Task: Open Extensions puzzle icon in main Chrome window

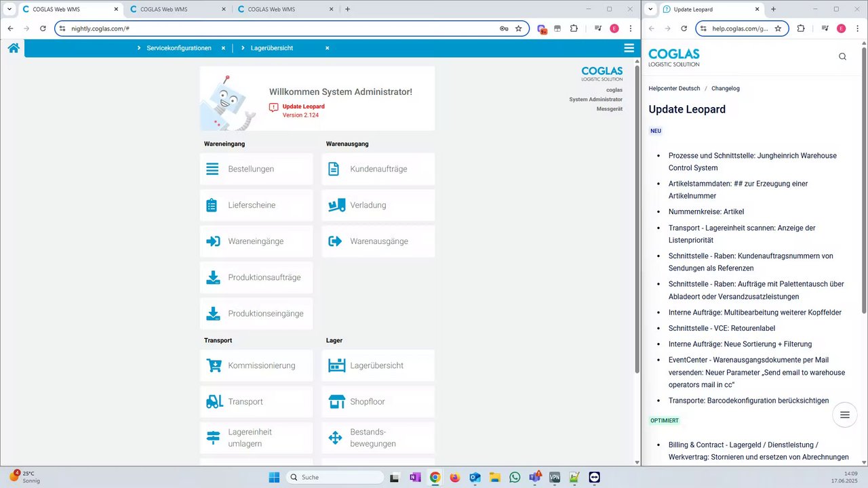Action: [574, 28]
